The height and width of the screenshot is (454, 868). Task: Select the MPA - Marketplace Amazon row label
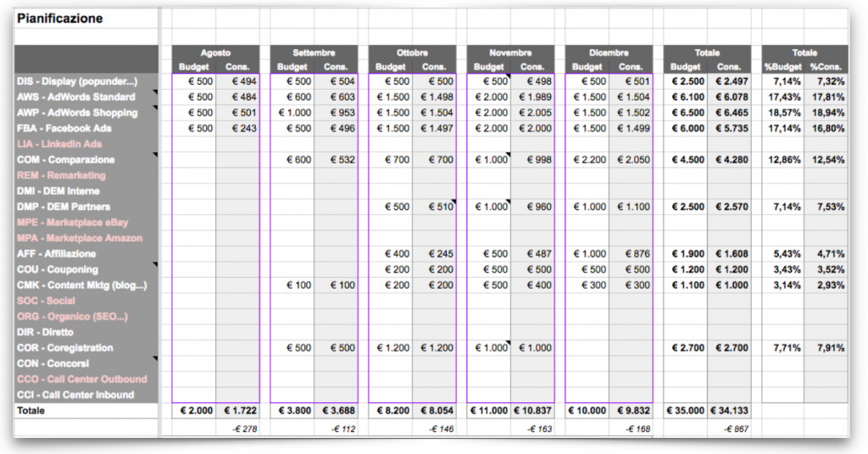(x=80, y=238)
